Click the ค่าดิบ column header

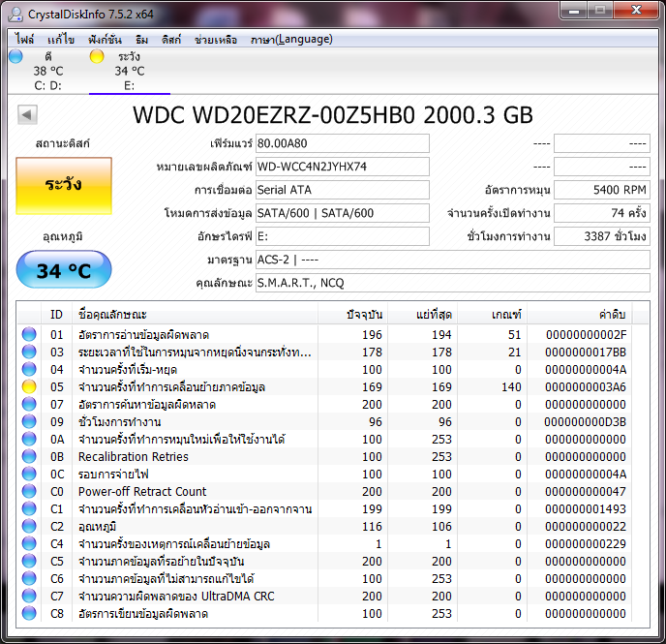[579, 315]
